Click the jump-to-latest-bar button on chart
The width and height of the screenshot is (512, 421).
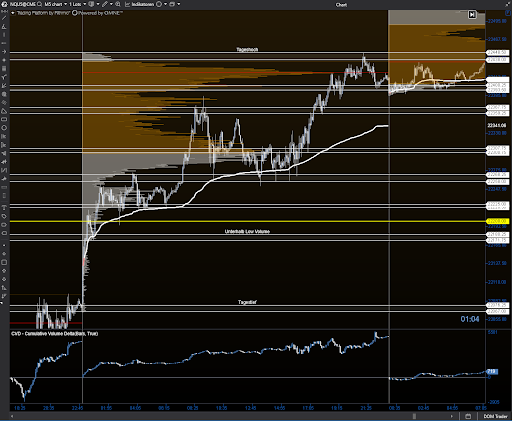(x=472, y=14)
